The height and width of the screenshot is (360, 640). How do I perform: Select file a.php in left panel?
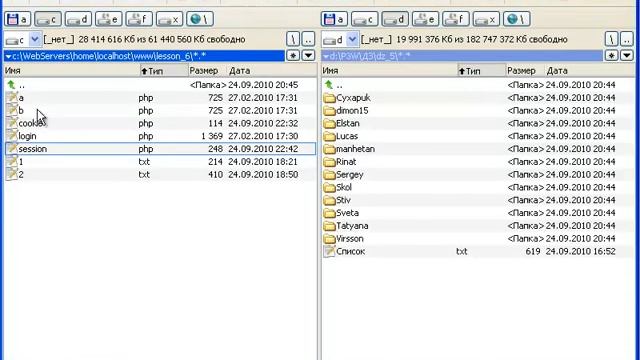pyautogui.click(x=160, y=98)
